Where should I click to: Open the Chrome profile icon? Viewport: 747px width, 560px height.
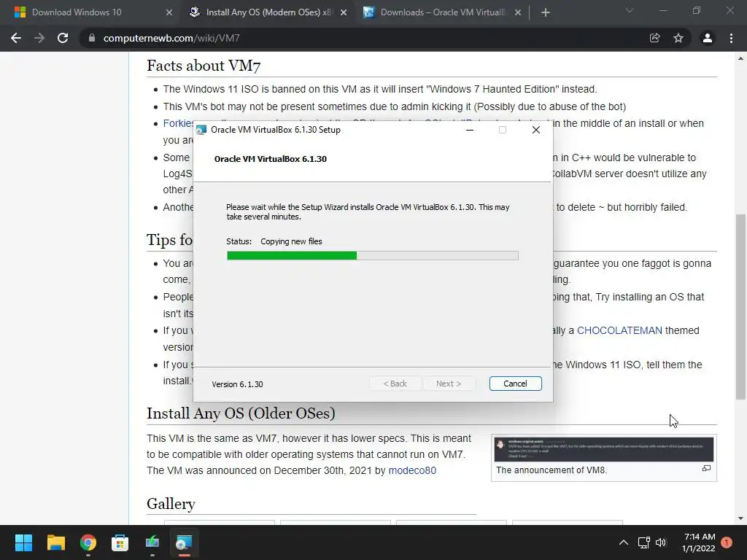click(708, 38)
